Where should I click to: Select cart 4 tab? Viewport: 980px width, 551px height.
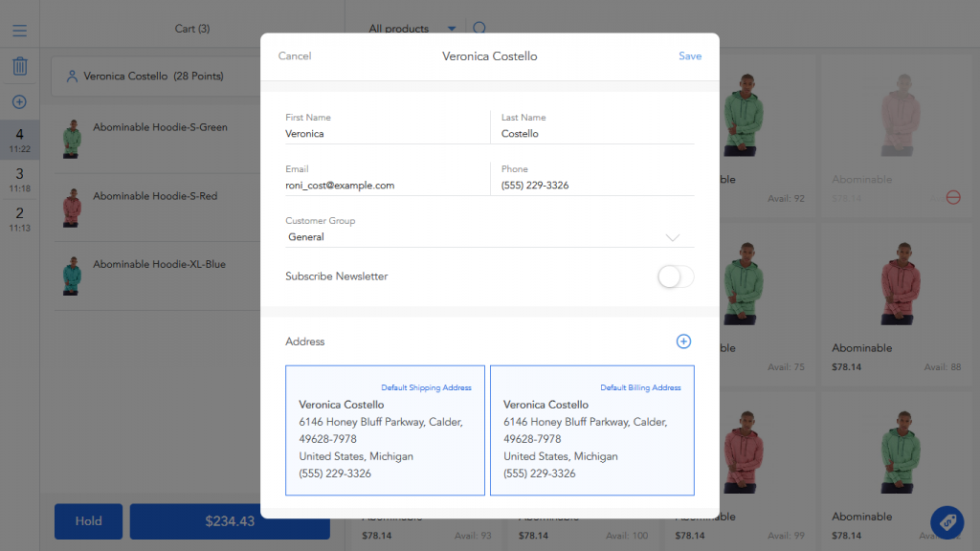pyautogui.click(x=19, y=140)
